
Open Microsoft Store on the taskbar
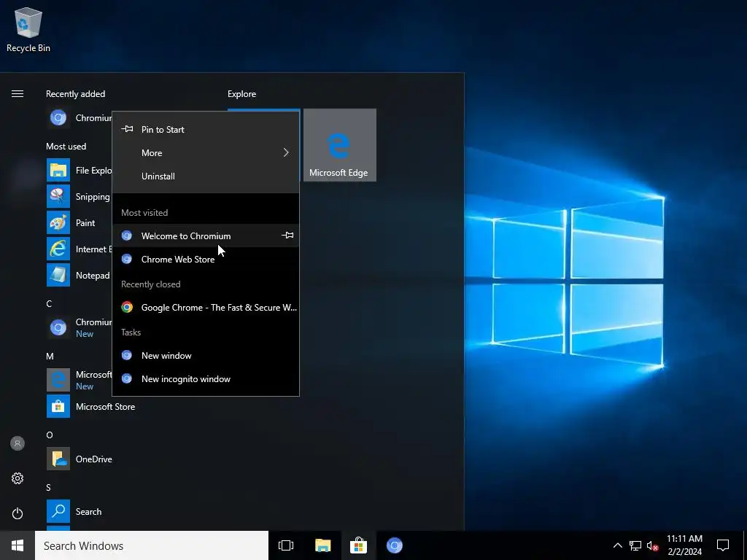point(358,545)
